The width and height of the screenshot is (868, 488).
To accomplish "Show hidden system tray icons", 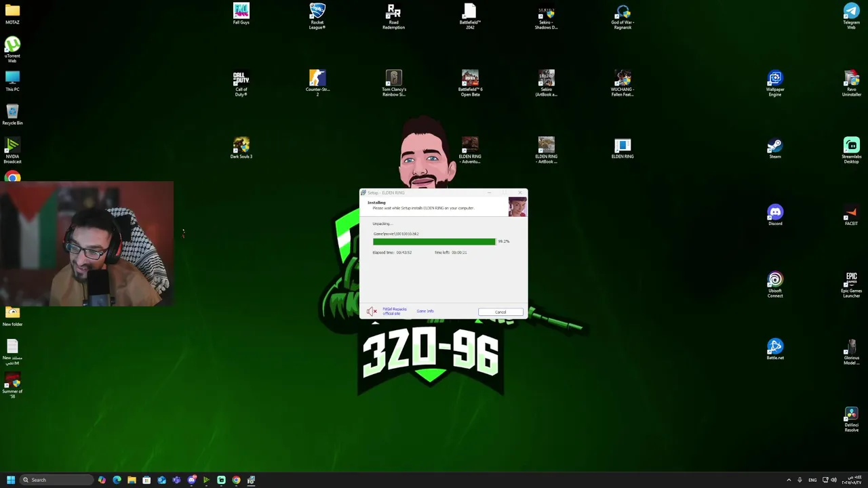I will tap(789, 480).
